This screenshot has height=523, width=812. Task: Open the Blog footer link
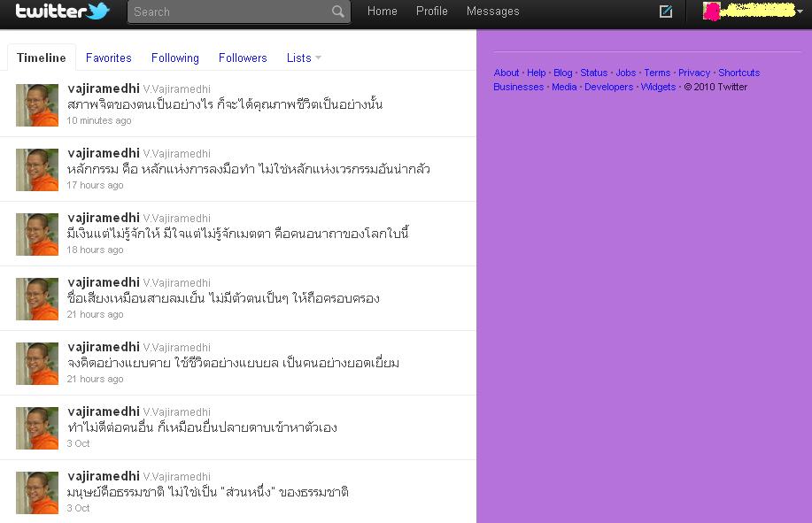pos(563,73)
